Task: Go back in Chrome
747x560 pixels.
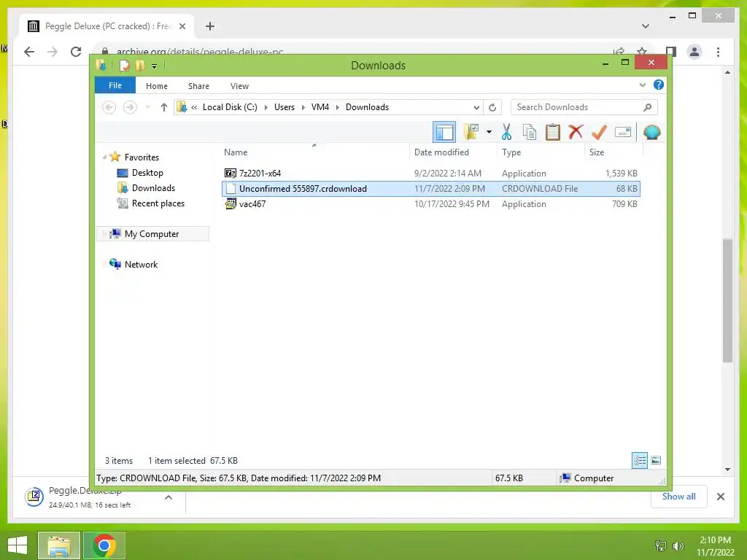Action: [x=29, y=52]
